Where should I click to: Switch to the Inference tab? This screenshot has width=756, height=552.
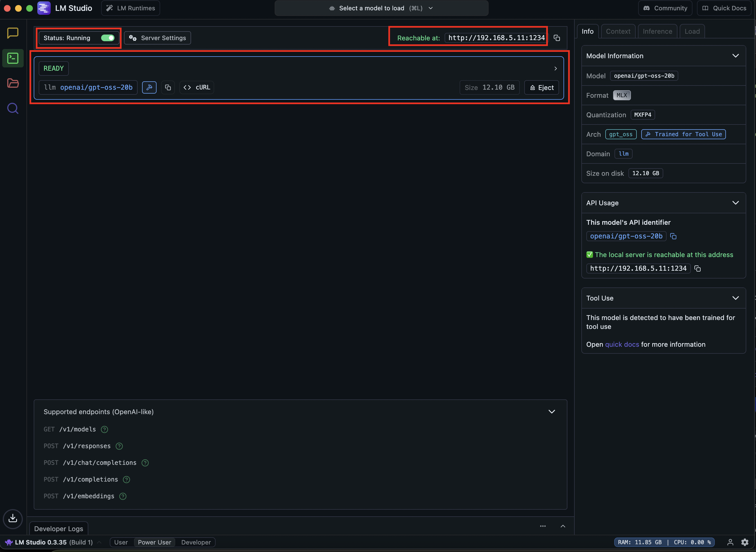click(x=657, y=31)
